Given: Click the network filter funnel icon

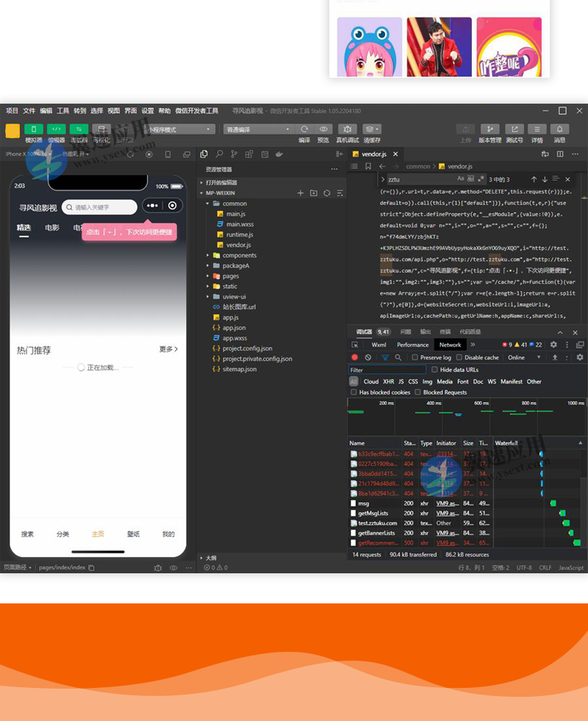Looking at the screenshot, I should click(384, 357).
